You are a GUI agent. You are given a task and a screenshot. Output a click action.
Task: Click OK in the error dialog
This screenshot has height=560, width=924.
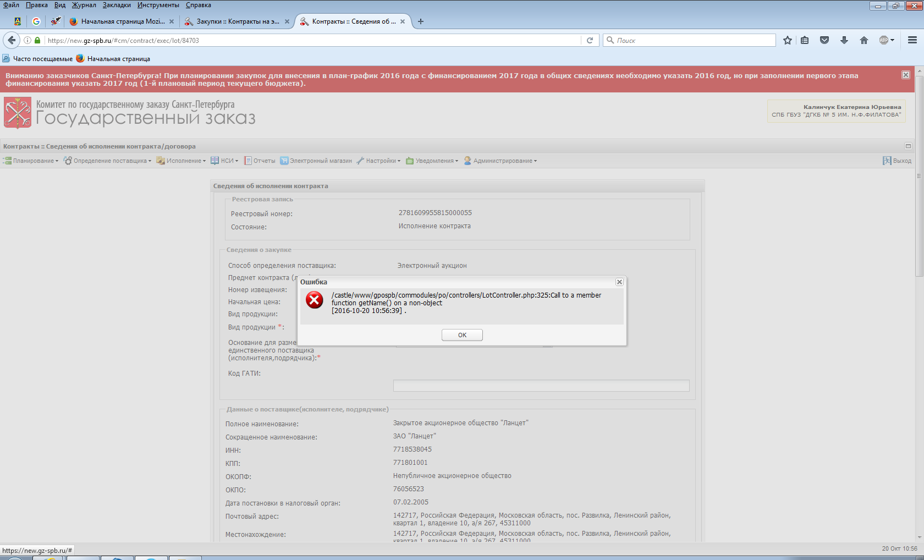462,335
